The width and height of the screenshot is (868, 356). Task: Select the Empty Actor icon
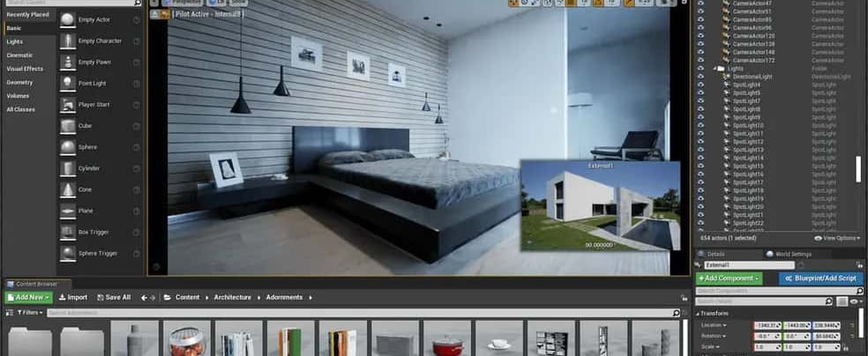tap(68, 20)
